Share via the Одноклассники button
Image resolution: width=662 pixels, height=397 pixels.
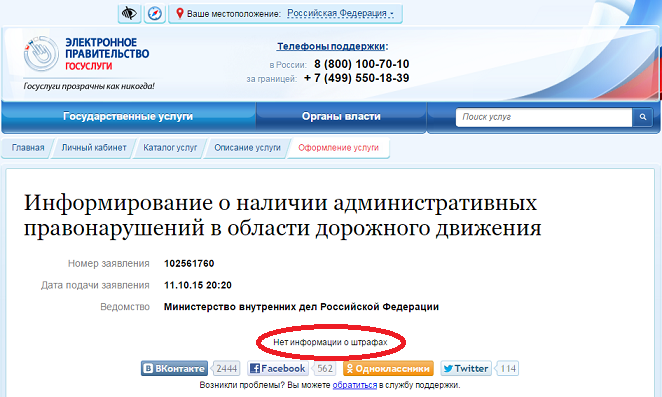coord(388,369)
